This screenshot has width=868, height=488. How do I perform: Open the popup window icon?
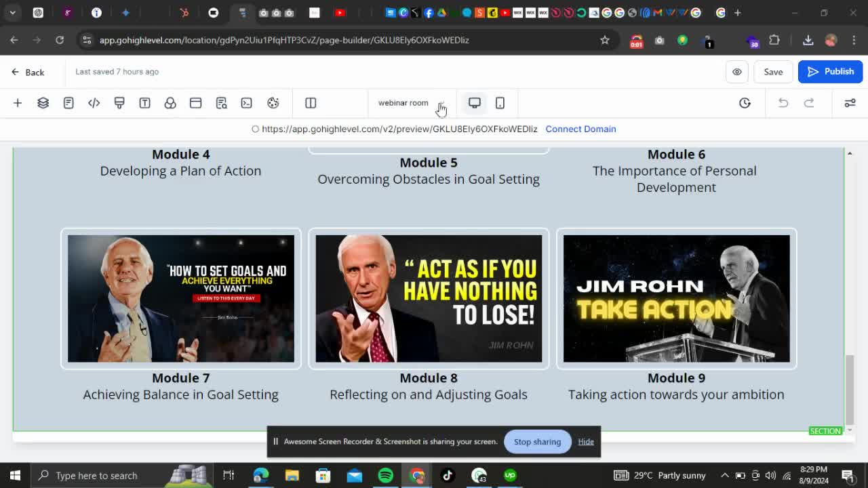(x=195, y=103)
